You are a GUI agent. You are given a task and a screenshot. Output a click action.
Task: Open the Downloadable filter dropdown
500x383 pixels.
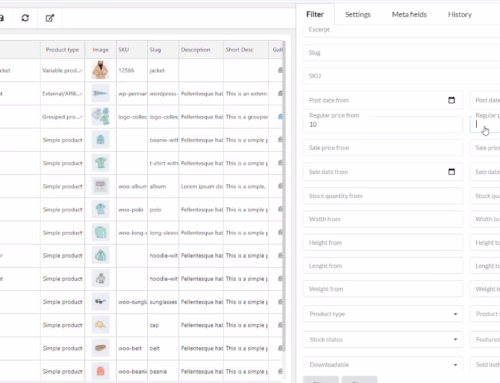383,365
